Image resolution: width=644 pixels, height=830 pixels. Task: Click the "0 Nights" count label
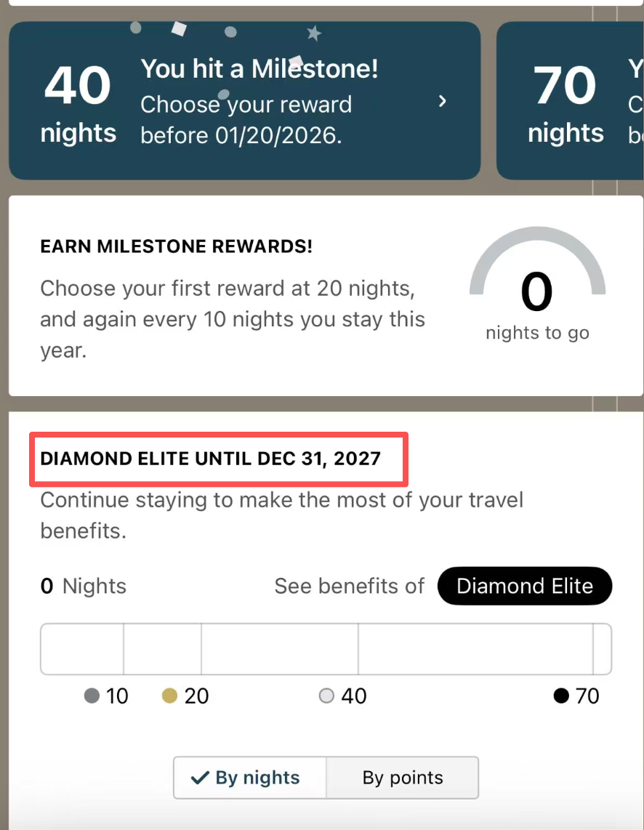(x=84, y=586)
